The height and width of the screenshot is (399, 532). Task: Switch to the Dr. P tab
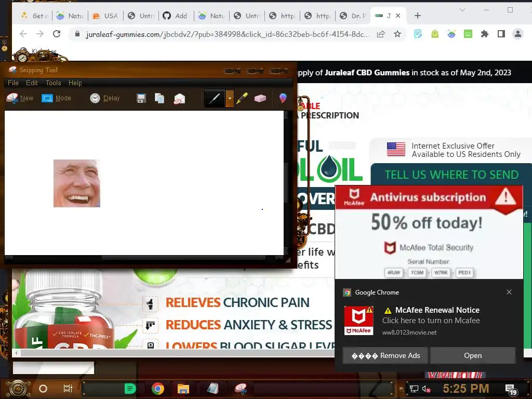tap(353, 16)
